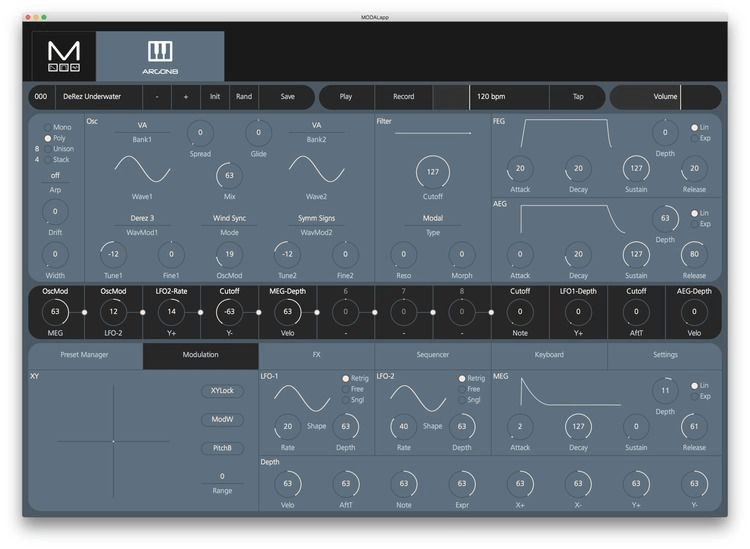The width and height of the screenshot is (750, 549).
Task: Open WavMod1 Derez 3 selector
Action: [142, 218]
